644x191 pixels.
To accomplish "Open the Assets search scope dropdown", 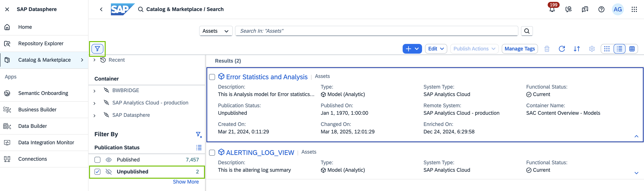I will coord(215,31).
